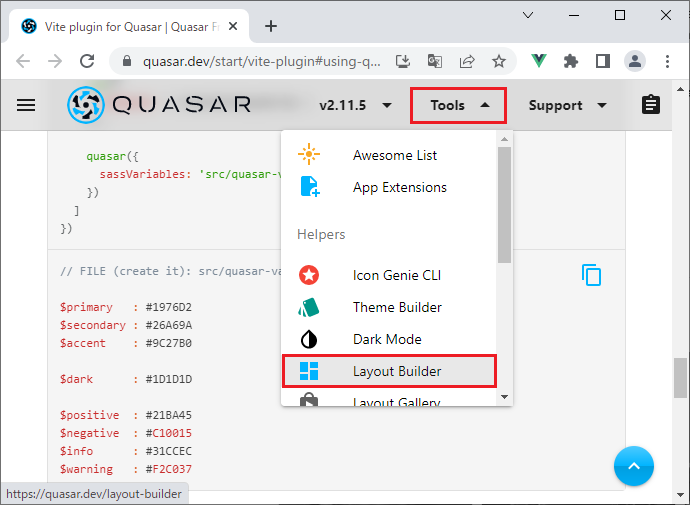The width and height of the screenshot is (690, 505).
Task: Click page scrollbar up arrow
Action: 680,89
